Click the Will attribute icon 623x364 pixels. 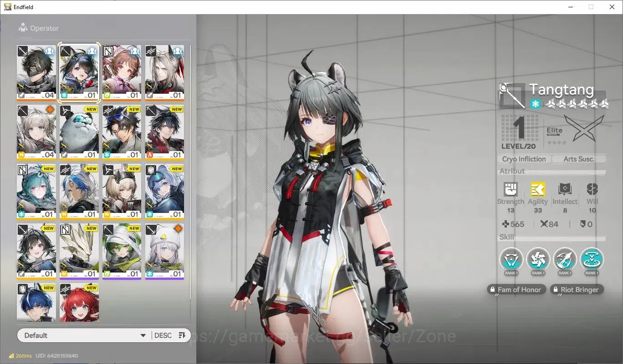[x=592, y=189]
